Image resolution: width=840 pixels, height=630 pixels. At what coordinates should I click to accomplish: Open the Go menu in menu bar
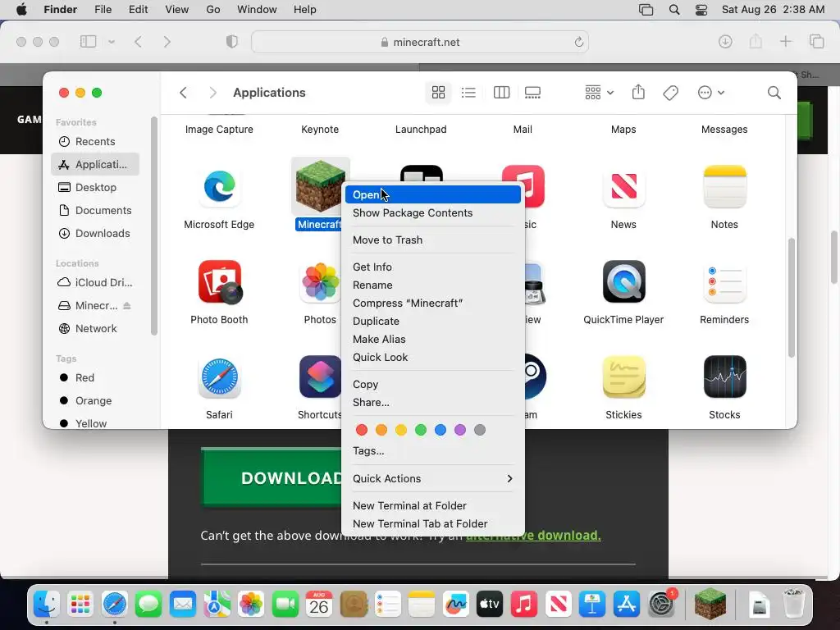tap(213, 10)
